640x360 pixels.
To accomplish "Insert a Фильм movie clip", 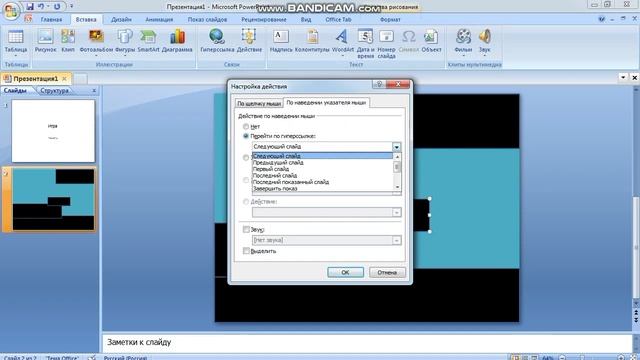I will pyautogui.click(x=463, y=41).
